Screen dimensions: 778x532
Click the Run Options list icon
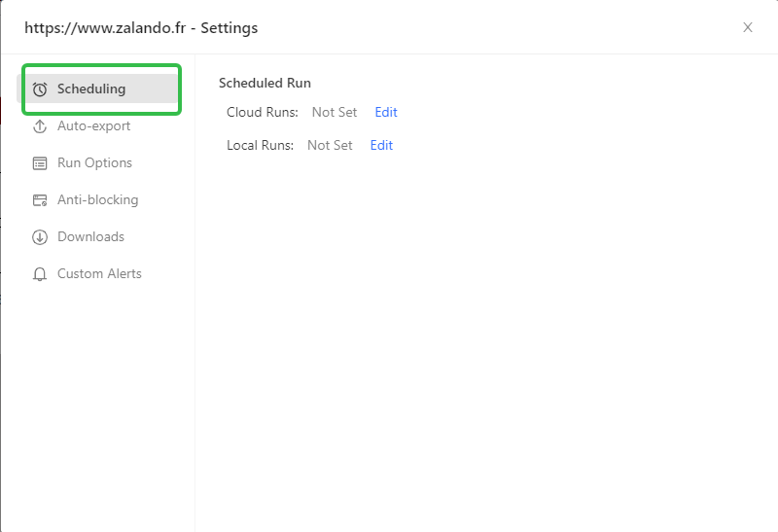pos(40,163)
